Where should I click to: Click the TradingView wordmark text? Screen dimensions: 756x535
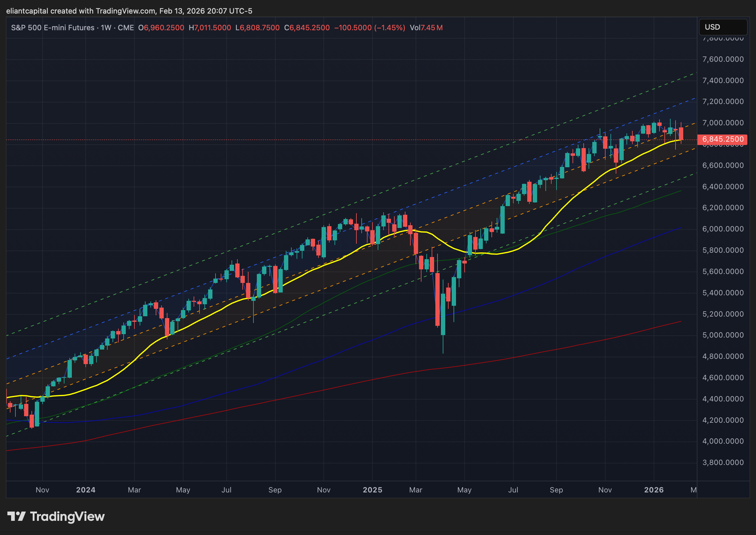tap(67, 516)
